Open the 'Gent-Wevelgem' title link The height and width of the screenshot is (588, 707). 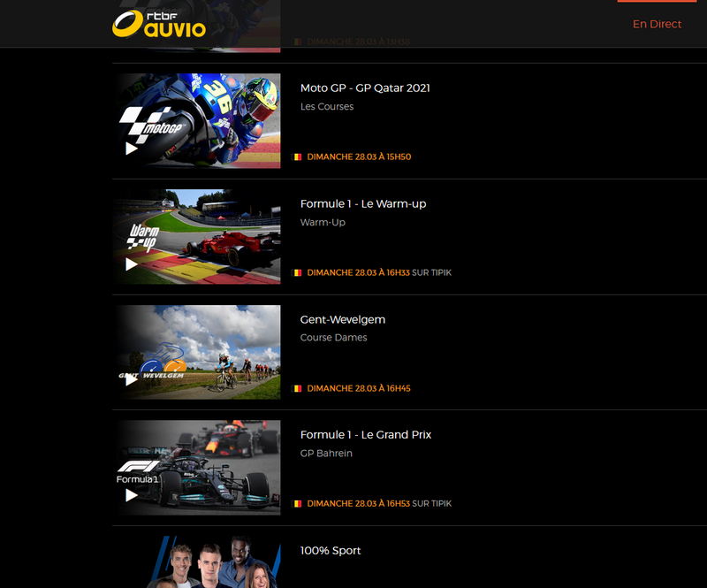[343, 319]
